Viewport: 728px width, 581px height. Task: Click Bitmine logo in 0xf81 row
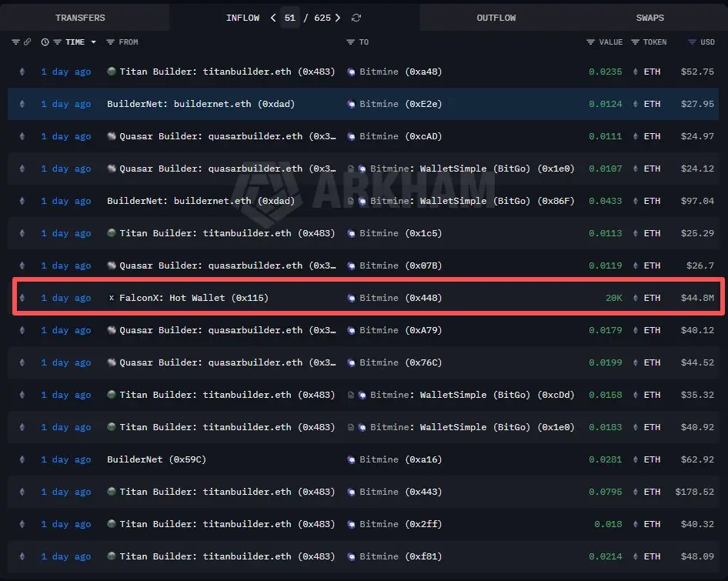tap(352, 556)
